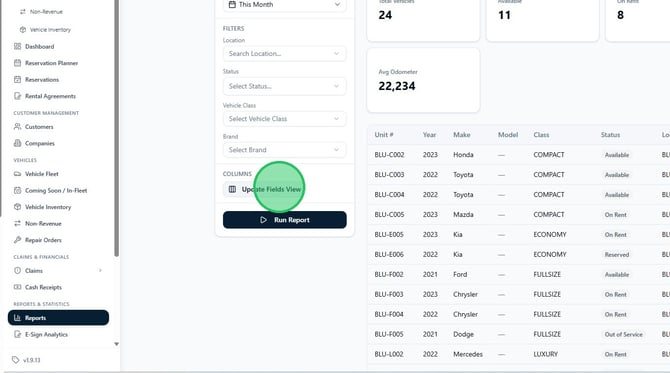Image resolution: width=670 pixels, height=373 pixels.
Task: Click the Customers people icon
Action: [x=18, y=126]
